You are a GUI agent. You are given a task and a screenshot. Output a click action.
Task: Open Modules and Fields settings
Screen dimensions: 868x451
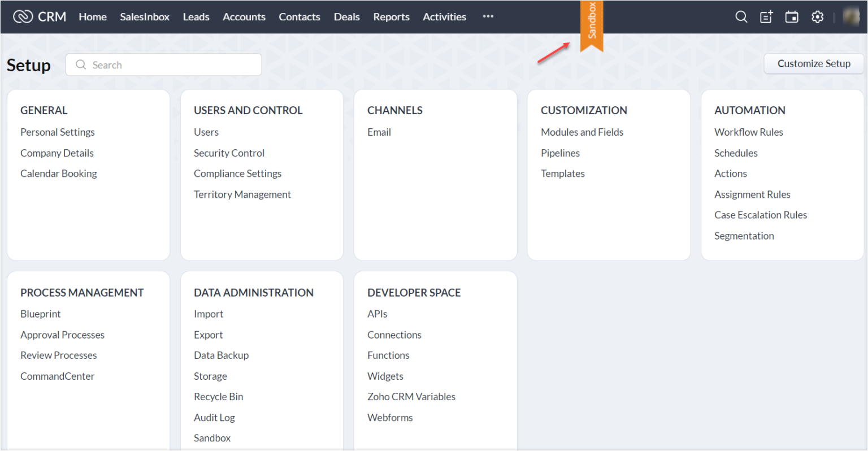click(582, 132)
